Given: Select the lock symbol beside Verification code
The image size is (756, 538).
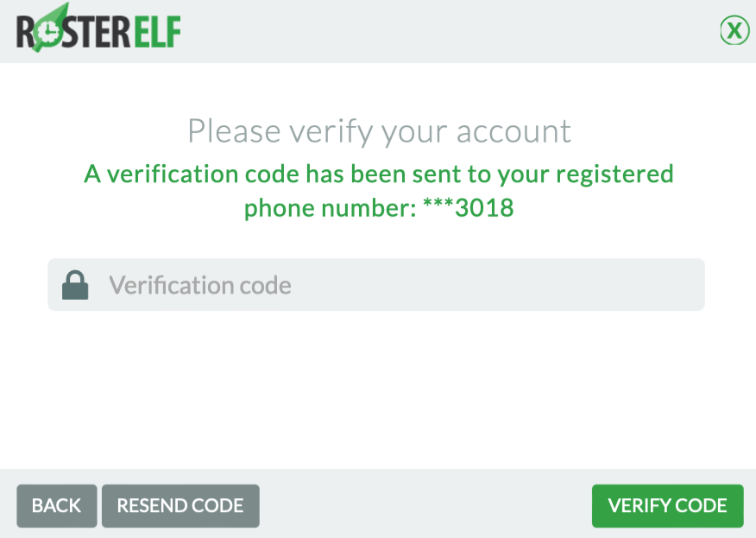Looking at the screenshot, I should tap(75, 283).
